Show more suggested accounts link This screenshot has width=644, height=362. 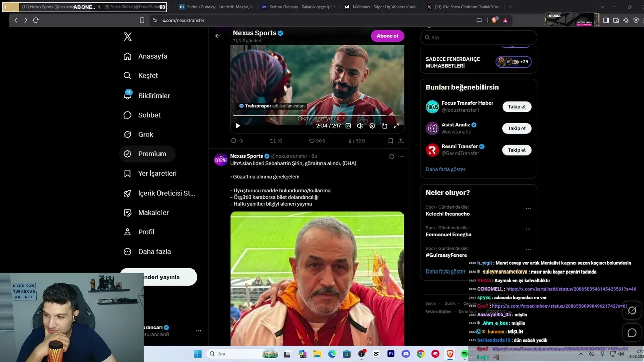click(446, 169)
